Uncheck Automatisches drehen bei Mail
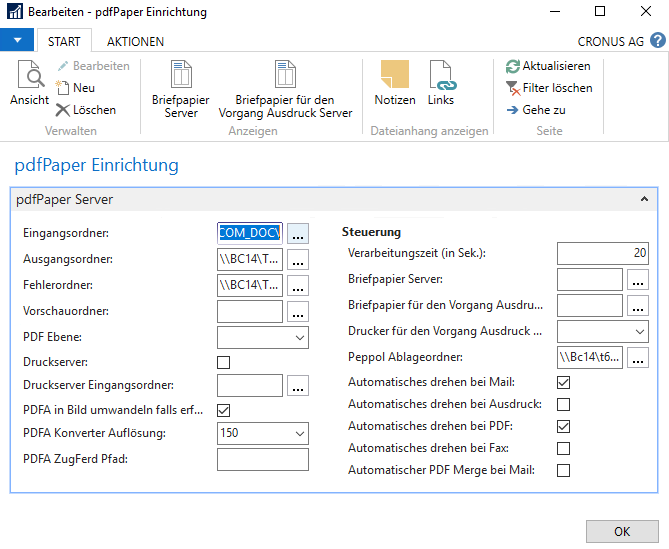669x549 pixels. tap(564, 382)
